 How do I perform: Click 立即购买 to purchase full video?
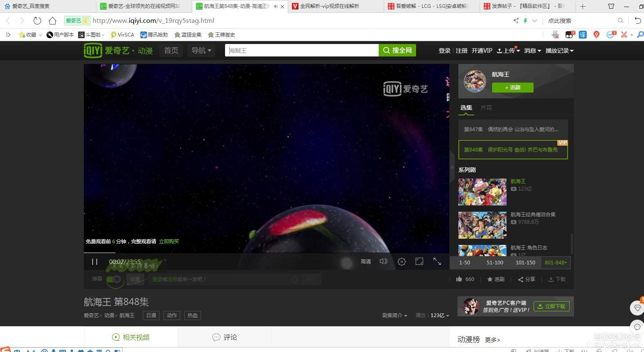169,241
